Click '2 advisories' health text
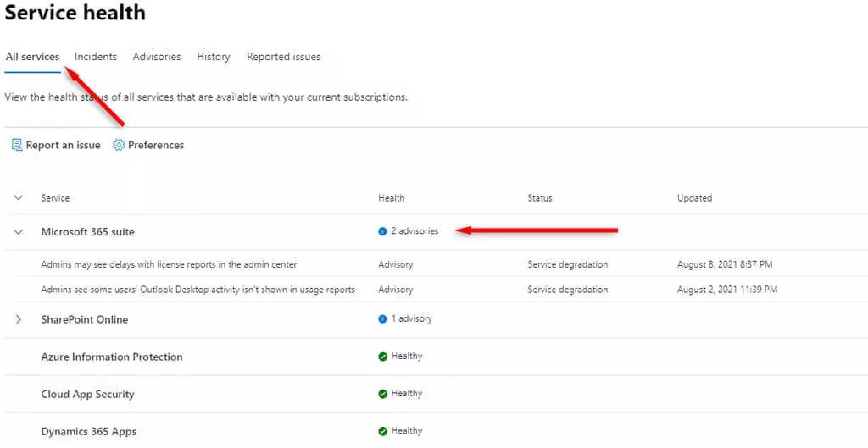Viewport: 868px width, 448px height. click(x=415, y=231)
